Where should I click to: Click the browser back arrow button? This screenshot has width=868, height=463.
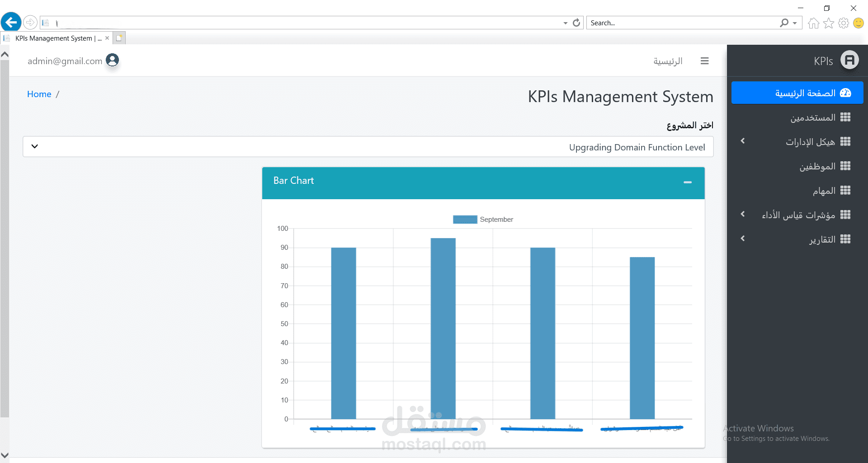click(11, 22)
